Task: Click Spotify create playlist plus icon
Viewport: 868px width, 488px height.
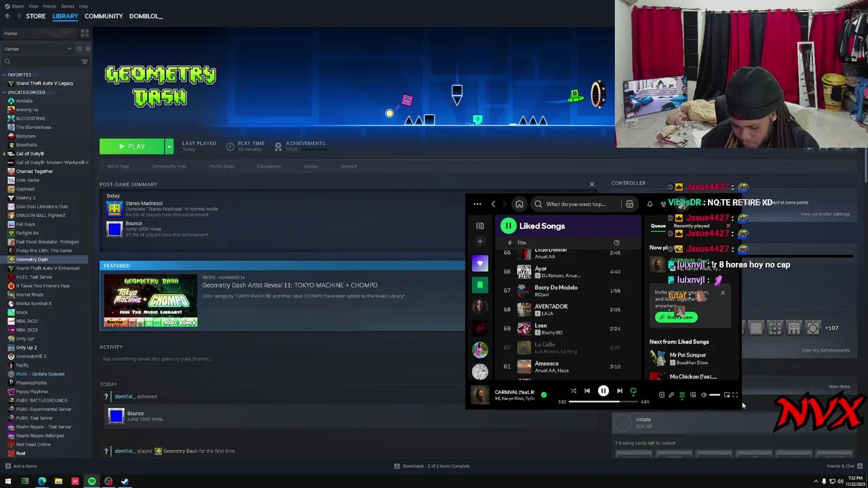Action: pos(479,241)
